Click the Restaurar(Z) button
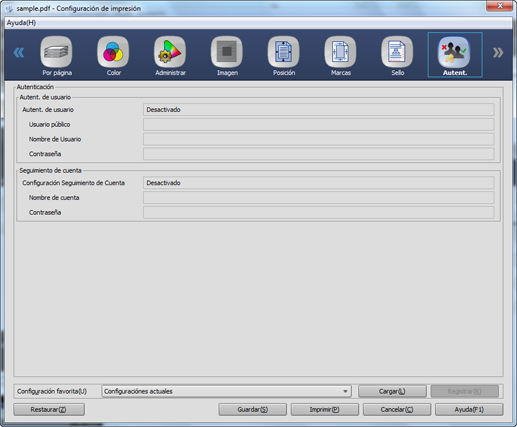517x427 pixels. [x=49, y=409]
